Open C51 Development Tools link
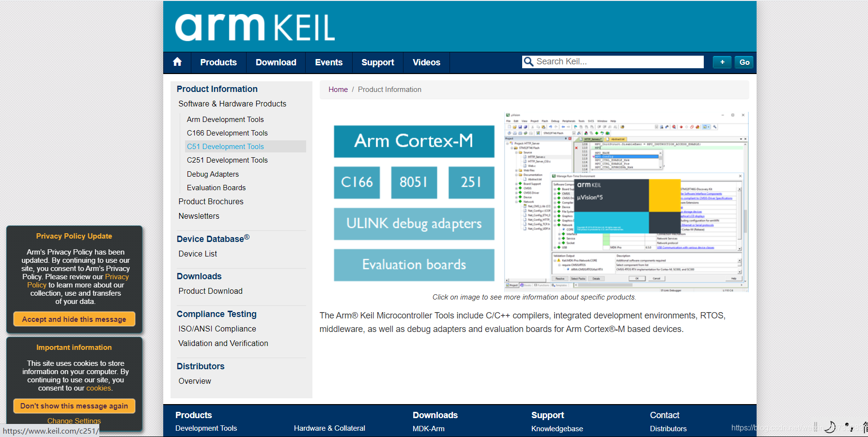Image resolution: width=868 pixels, height=437 pixels. [x=225, y=147]
